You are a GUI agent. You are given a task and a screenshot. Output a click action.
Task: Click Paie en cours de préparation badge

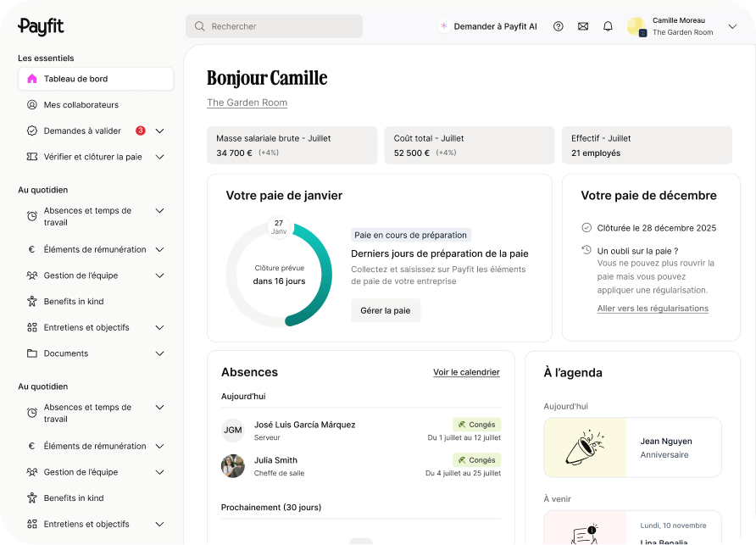click(411, 235)
